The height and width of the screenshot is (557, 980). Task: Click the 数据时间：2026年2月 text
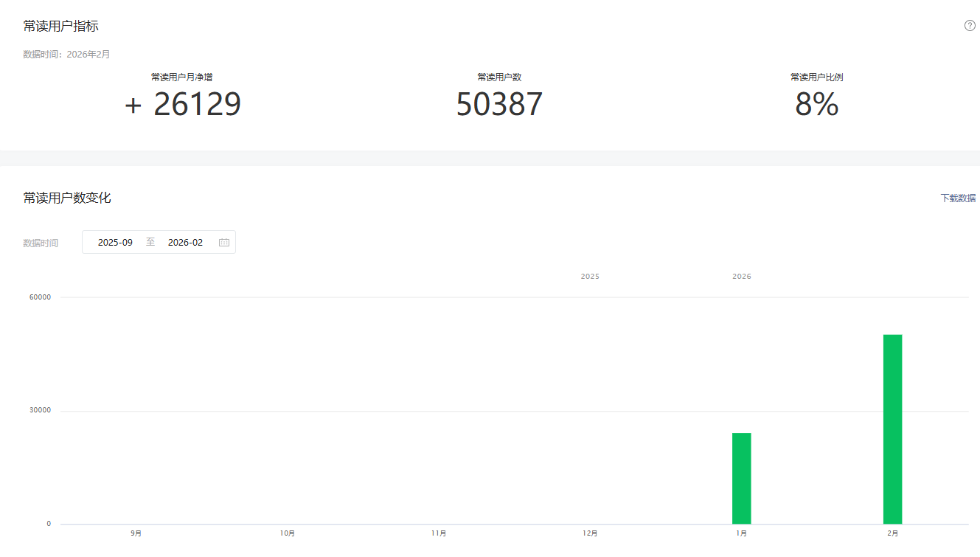pos(66,54)
